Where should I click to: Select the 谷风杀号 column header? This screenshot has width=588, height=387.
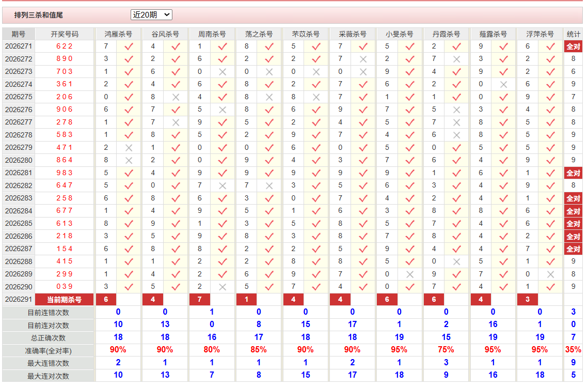coord(165,34)
